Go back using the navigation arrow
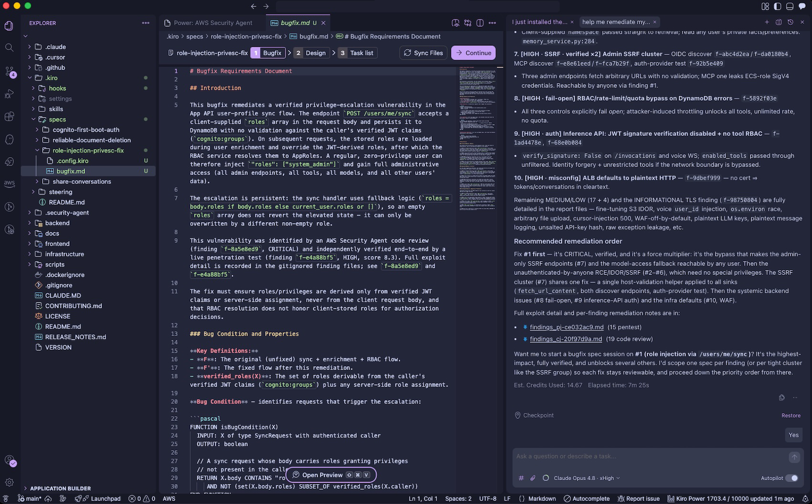812x504 pixels. [254, 6]
